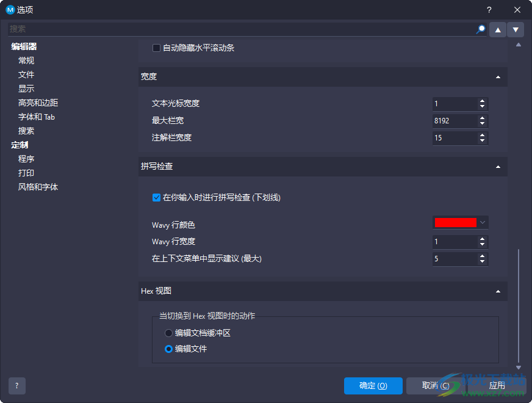Click the 最大栏宽 8192 field

455,121
